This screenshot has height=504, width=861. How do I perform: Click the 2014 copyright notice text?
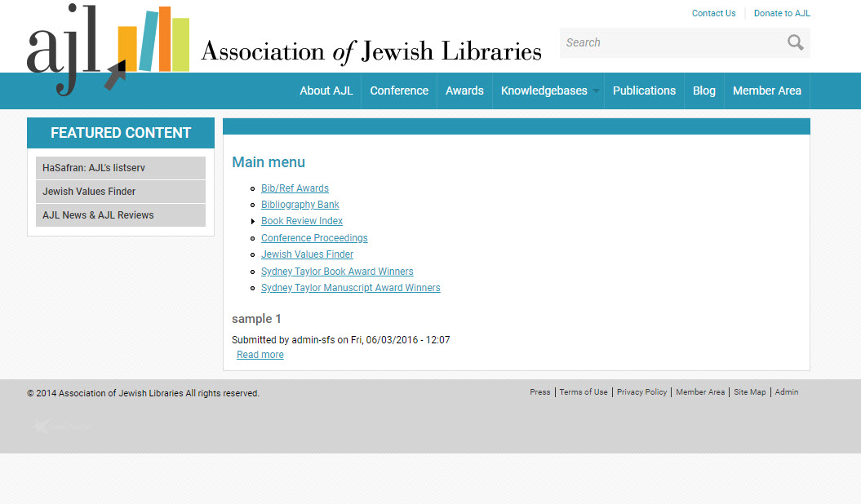[x=144, y=393]
